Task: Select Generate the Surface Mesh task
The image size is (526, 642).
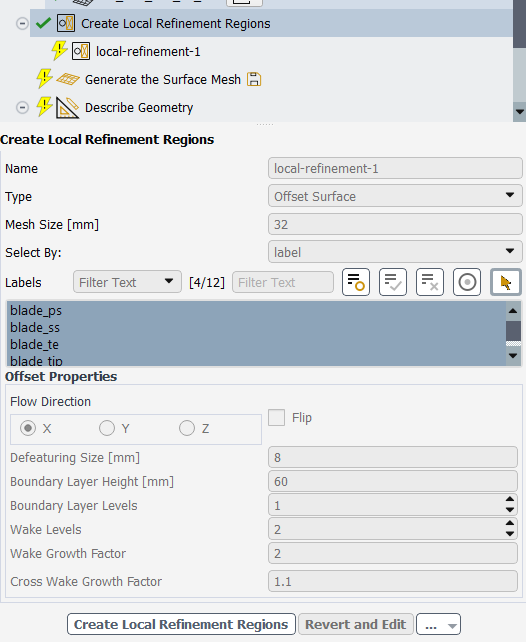Action: [x=163, y=79]
